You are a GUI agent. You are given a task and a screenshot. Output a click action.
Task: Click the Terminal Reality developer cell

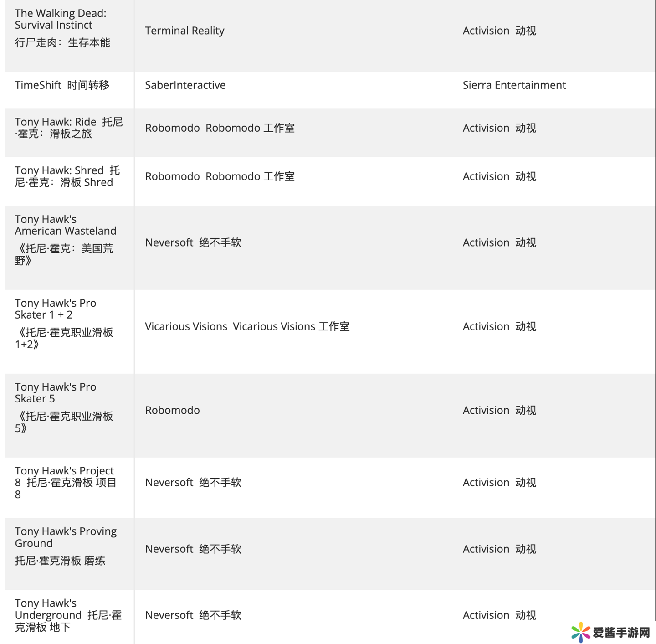pyautogui.click(x=184, y=31)
